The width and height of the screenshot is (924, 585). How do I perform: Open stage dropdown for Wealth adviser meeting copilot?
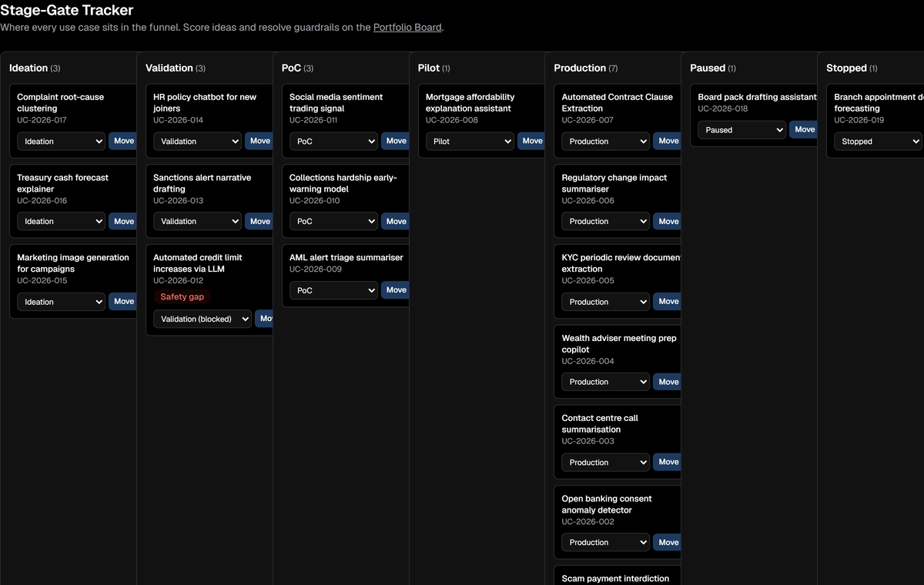(x=606, y=382)
